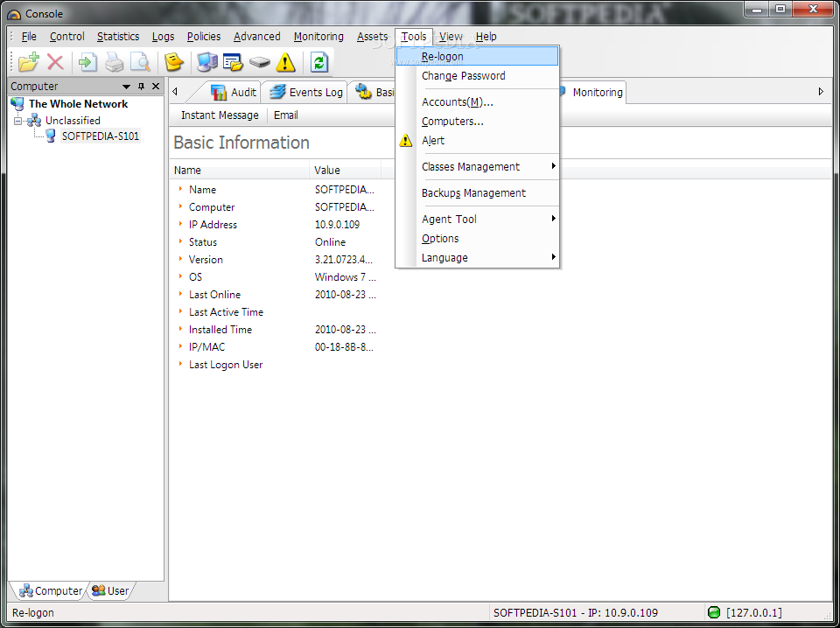Open the Advanced menu
The width and height of the screenshot is (840, 628).
click(256, 37)
